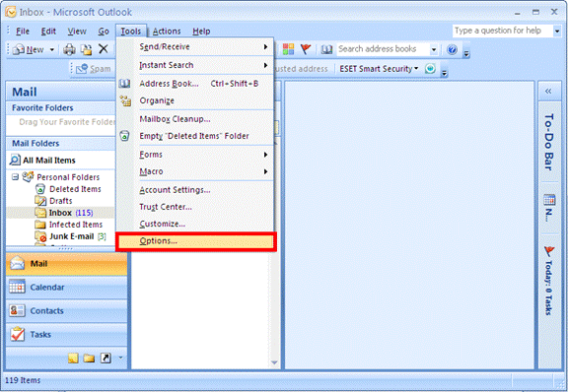The width and height of the screenshot is (568, 392).
Task: Open the New button dropdown arrow
Action: click(x=52, y=49)
